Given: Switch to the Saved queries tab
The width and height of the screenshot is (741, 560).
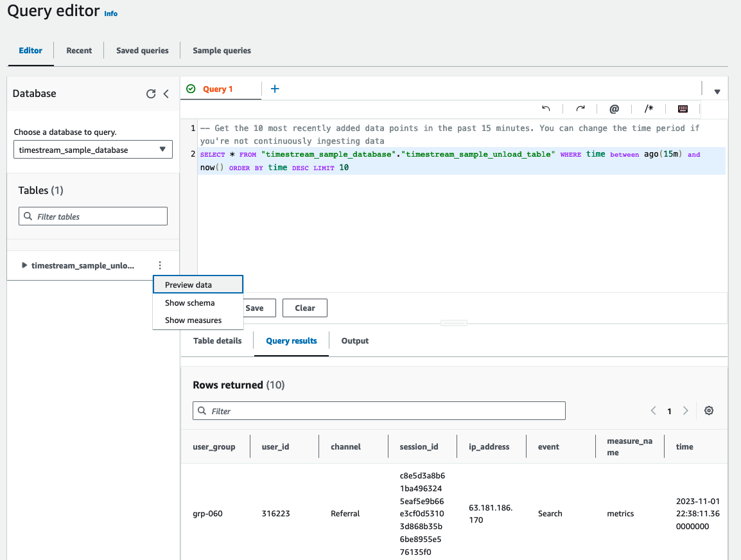Looking at the screenshot, I should pos(143,51).
